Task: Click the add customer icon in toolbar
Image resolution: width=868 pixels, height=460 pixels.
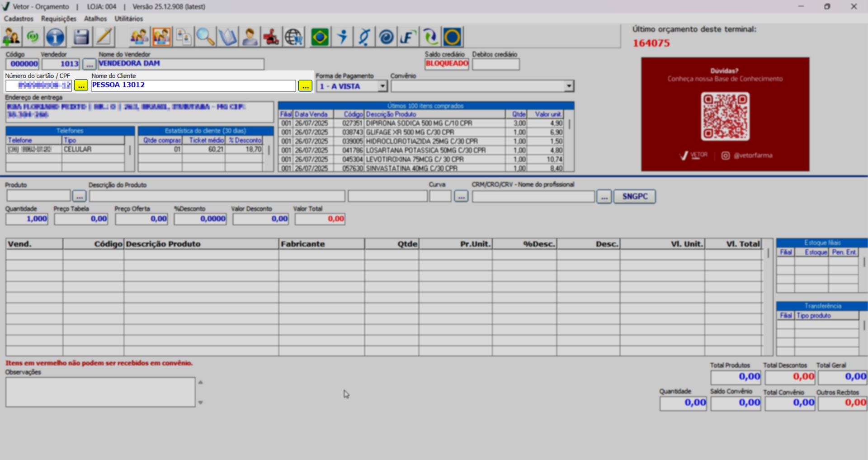Action: (11, 37)
